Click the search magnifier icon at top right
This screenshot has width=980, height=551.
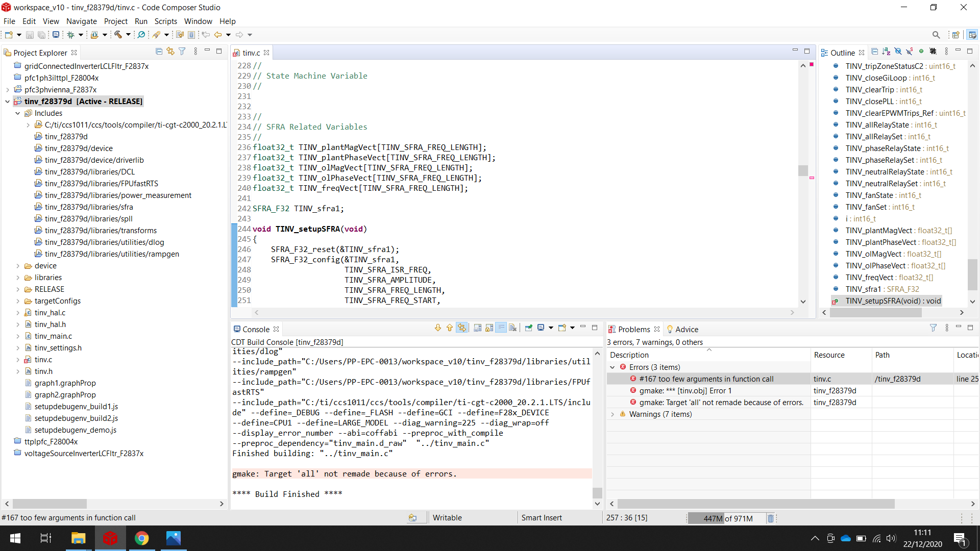click(x=936, y=35)
